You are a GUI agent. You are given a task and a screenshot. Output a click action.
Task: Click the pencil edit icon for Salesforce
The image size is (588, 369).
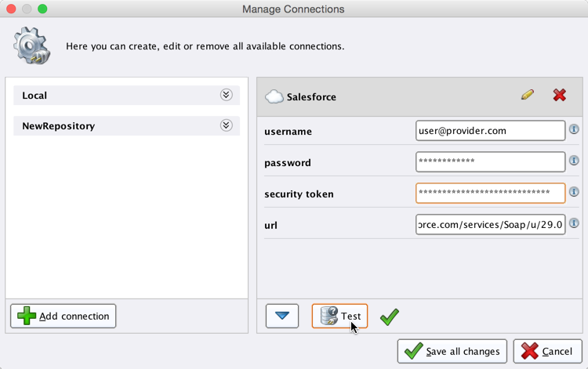(x=527, y=95)
